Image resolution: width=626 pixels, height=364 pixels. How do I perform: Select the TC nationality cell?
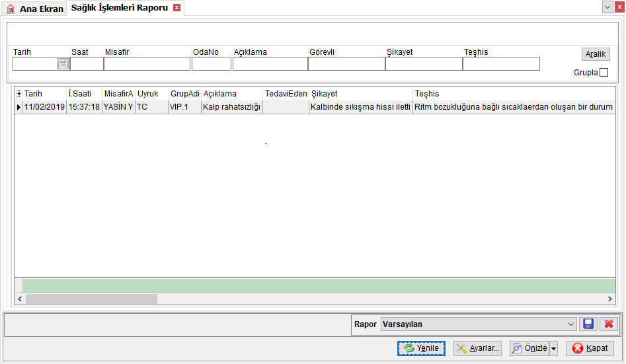pos(152,107)
